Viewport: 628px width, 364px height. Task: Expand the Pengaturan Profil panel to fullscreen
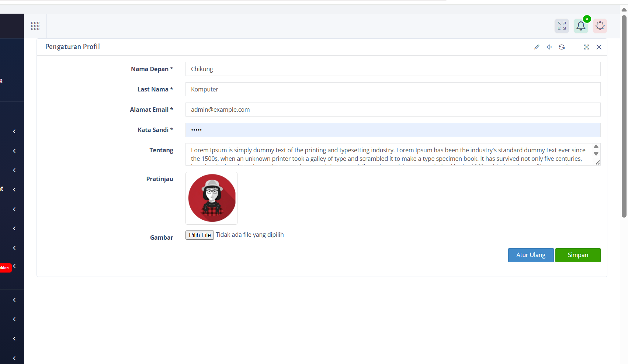tap(586, 47)
